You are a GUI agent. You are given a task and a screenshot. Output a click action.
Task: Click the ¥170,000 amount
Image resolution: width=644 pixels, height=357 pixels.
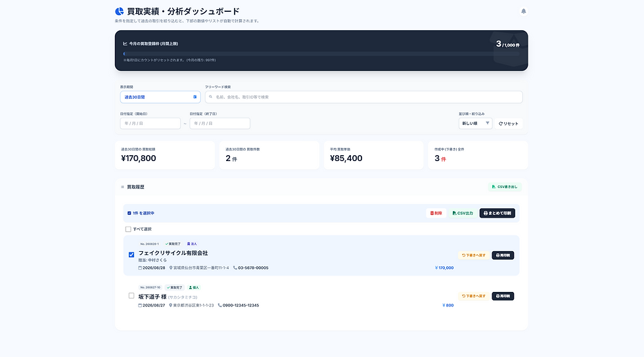(444, 268)
